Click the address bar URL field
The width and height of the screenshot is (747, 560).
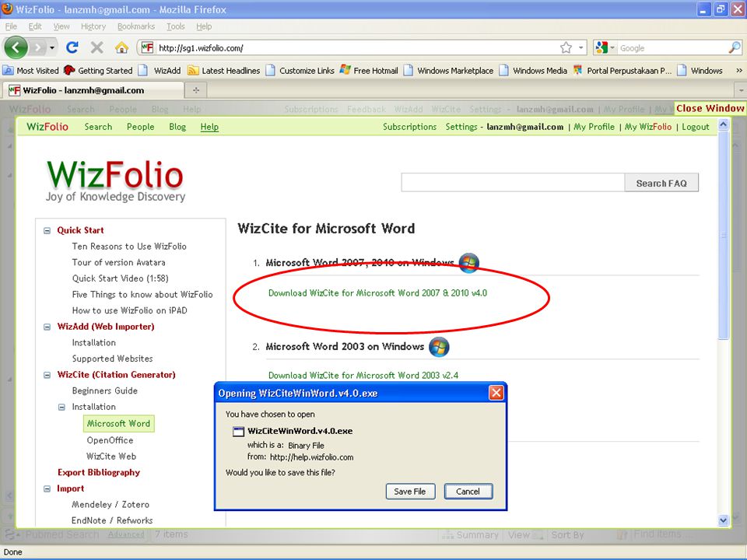(x=357, y=47)
